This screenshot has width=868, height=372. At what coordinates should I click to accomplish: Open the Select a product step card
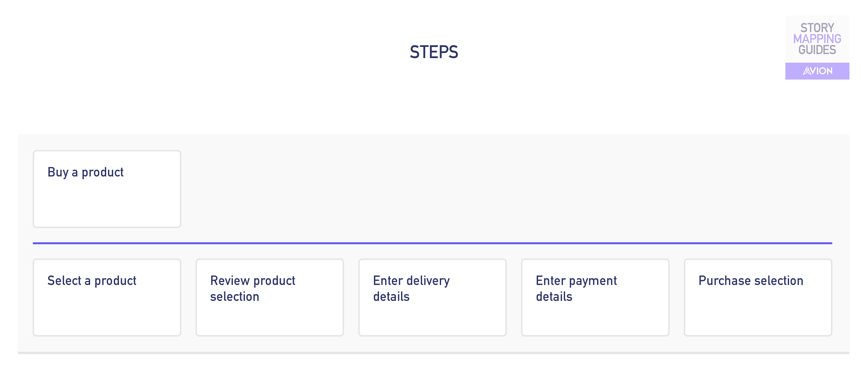coord(107,298)
